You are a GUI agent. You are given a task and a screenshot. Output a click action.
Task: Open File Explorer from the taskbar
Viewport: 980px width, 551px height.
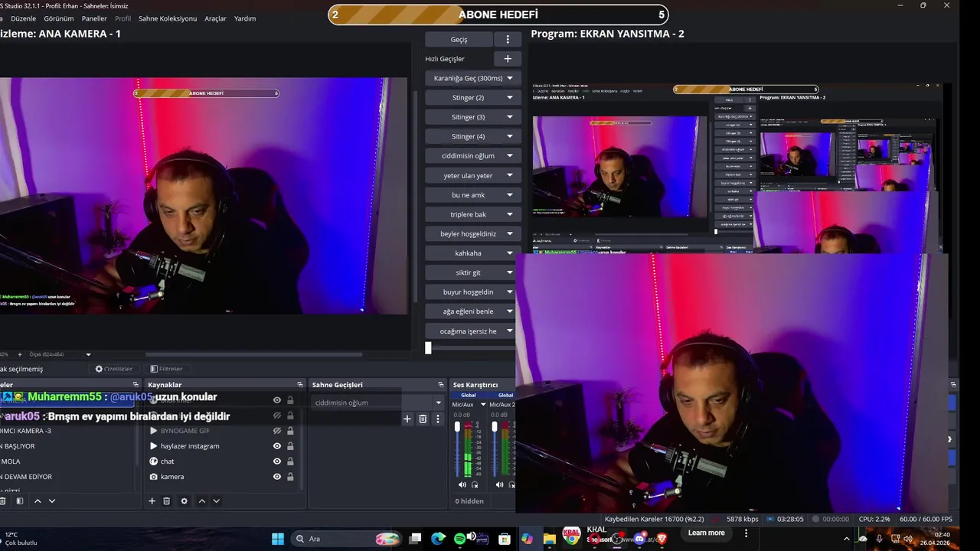tap(549, 539)
